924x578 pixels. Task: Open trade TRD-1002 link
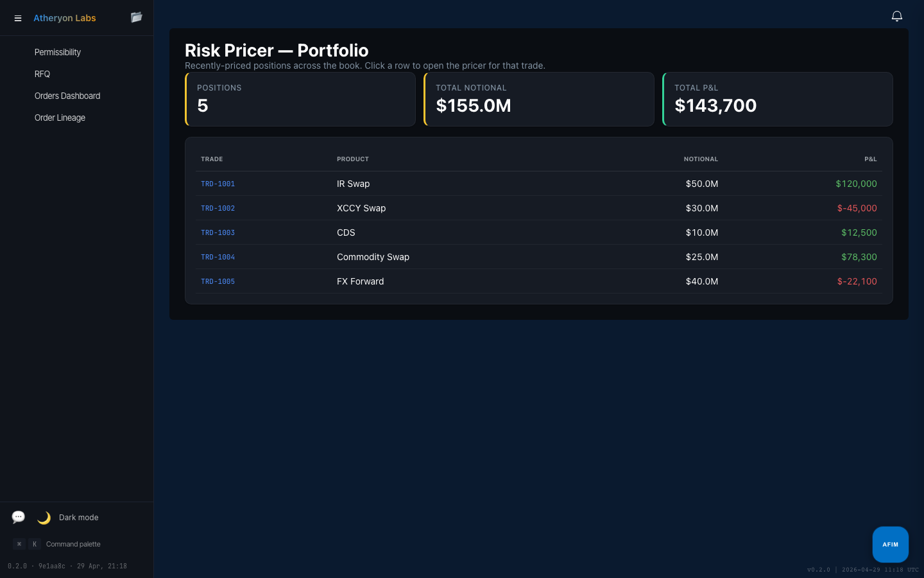[x=218, y=208]
